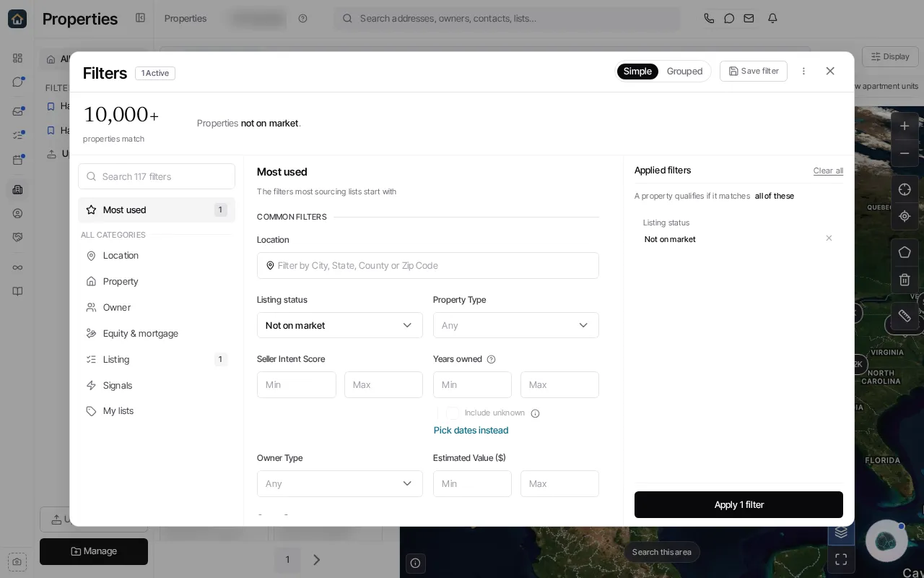Open the Location filter category
Image resolution: width=924 pixels, height=578 pixels.
pos(157,255)
